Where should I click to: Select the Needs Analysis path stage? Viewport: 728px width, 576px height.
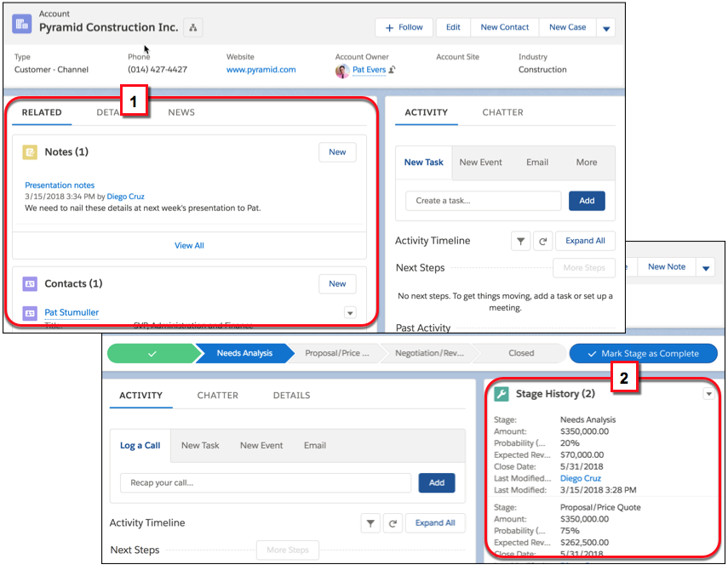[244, 353]
